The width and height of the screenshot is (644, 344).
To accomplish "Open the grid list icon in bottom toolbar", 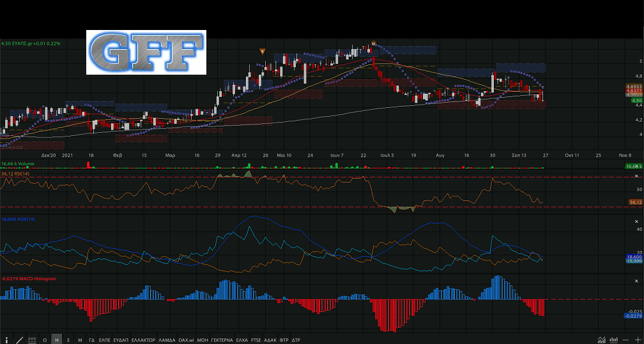I will coord(32,340).
